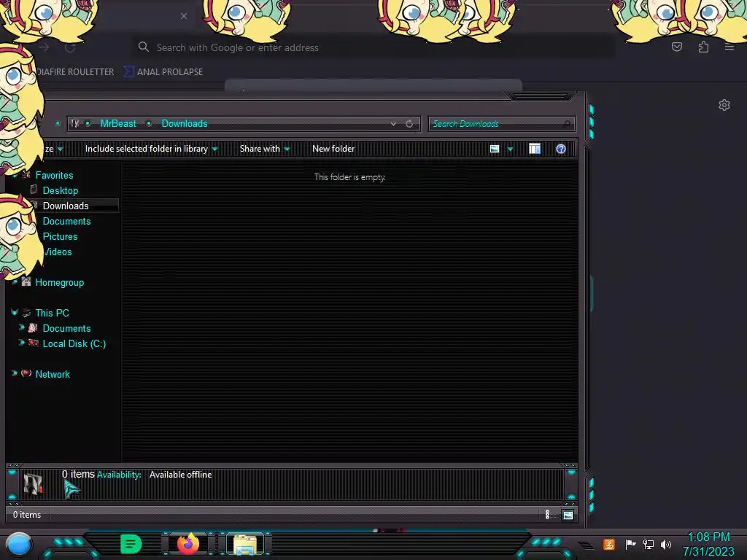Switch to large thumbnails view in status bar
The image size is (747, 560).
coord(568,515)
